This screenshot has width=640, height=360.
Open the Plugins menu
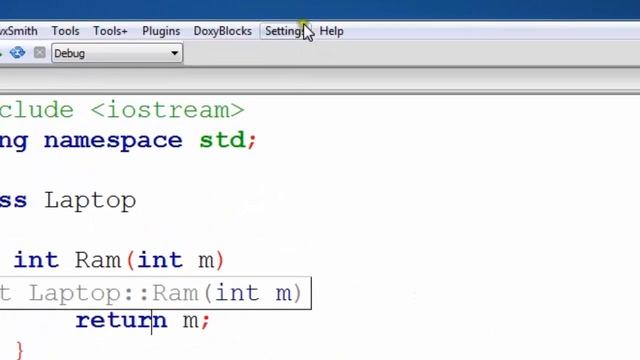tap(161, 31)
